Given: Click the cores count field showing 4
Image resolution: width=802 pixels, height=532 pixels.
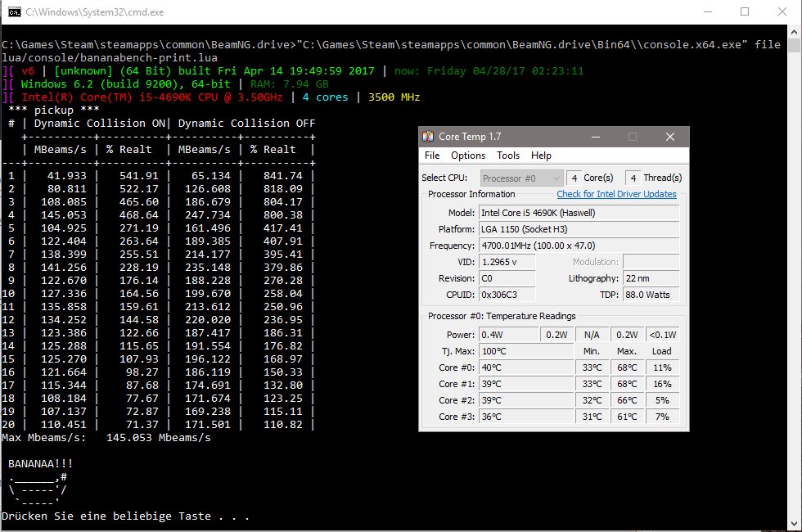Looking at the screenshot, I should [574, 178].
